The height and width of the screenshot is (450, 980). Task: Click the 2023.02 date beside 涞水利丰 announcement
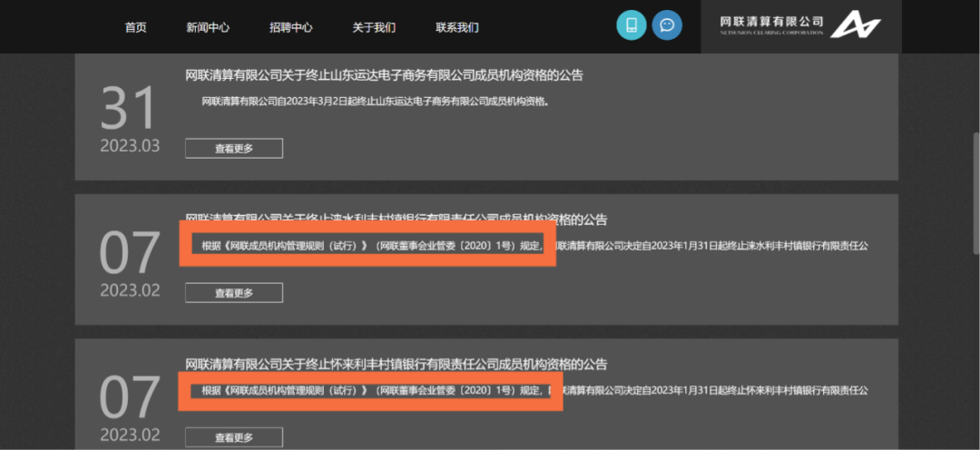point(130,290)
